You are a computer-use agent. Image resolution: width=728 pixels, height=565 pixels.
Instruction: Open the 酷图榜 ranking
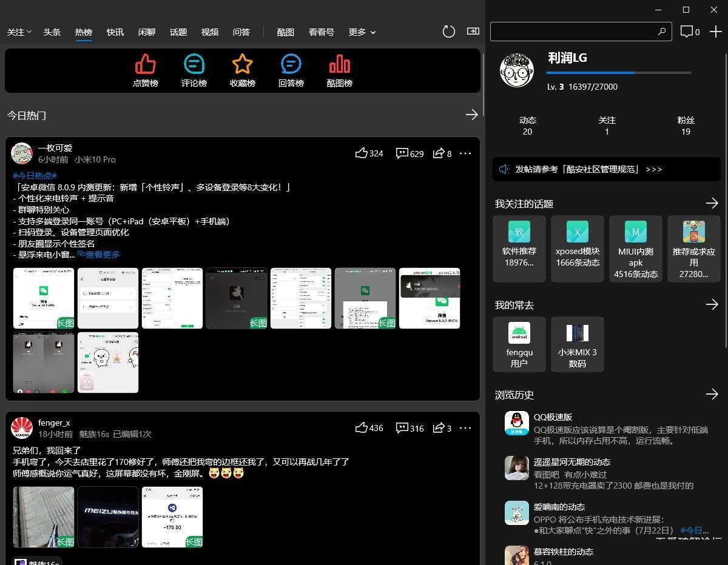339,70
